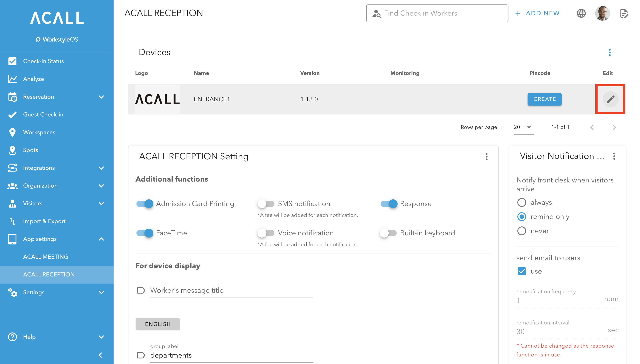Toggle the FaceTime switch
The image size is (640, 364).
145,233
